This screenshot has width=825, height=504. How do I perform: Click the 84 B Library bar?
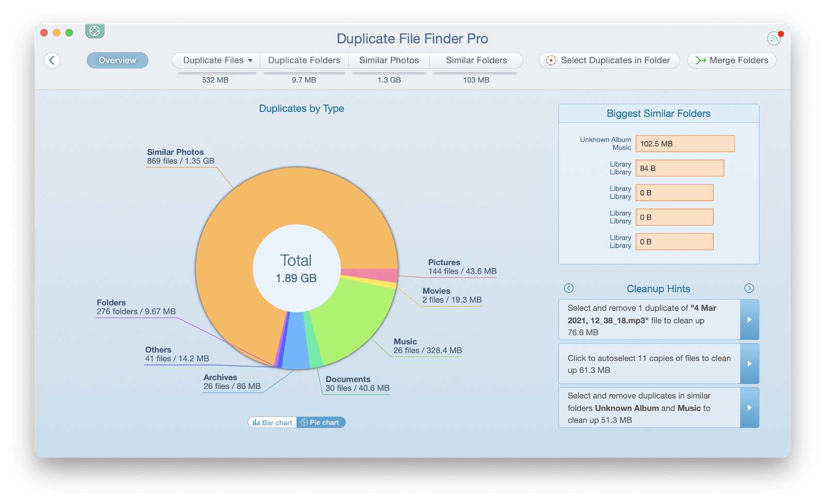coord(680,168)
